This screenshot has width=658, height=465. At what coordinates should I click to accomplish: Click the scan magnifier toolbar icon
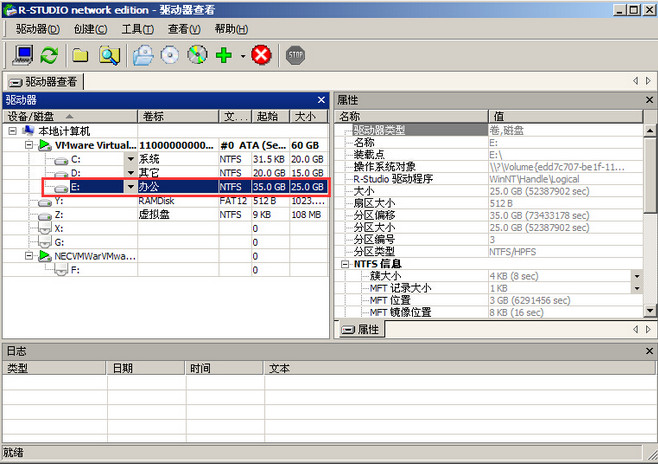[x=110, y=55]
